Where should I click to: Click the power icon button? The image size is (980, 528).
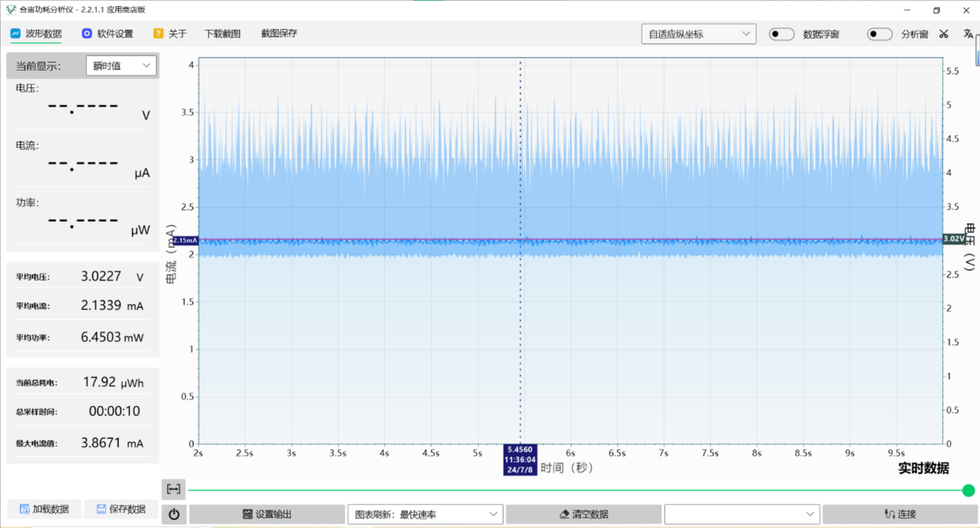click(x=174, y=514)
